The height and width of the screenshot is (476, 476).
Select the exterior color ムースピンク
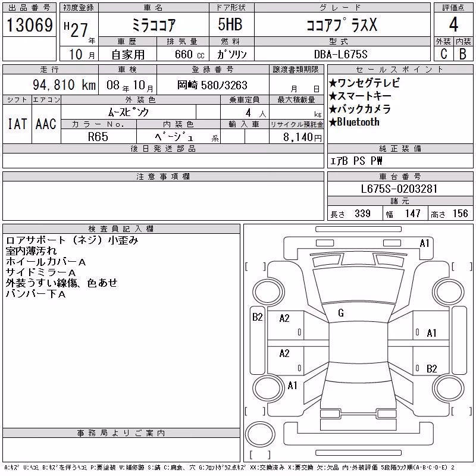tap(129, 112)
